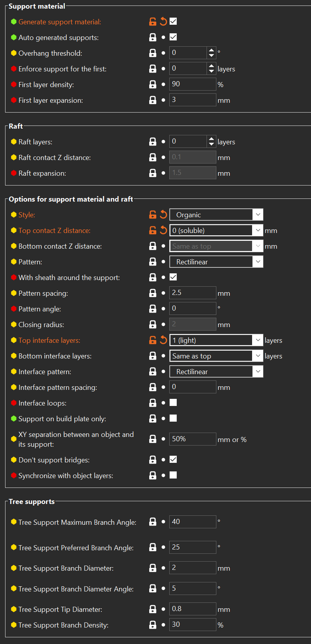Click the lock icon beside Auto generated supports

(152, 37)
